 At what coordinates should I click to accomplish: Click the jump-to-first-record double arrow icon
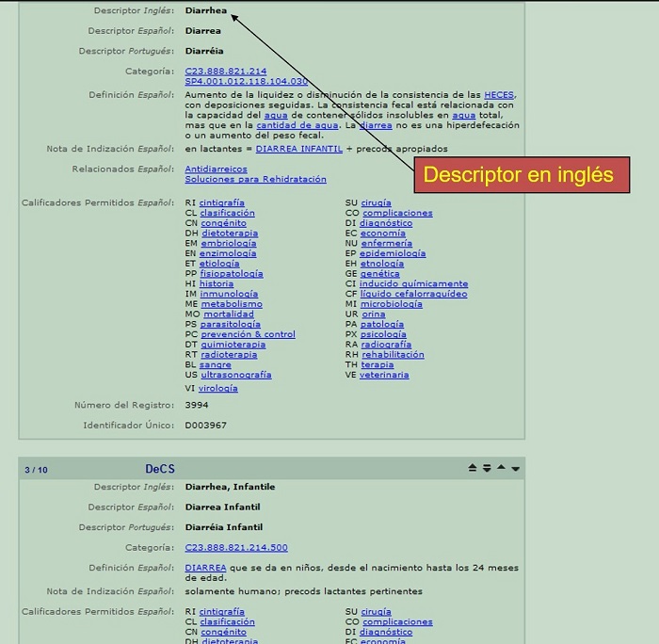point(473,468)
